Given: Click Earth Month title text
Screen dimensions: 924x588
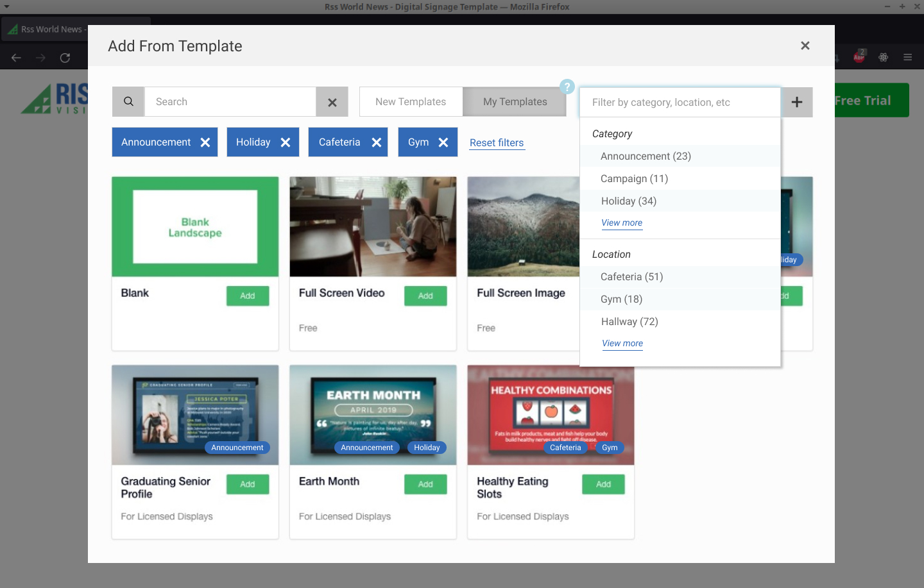Looking at the screenshot, I should (x=329, y=482).
